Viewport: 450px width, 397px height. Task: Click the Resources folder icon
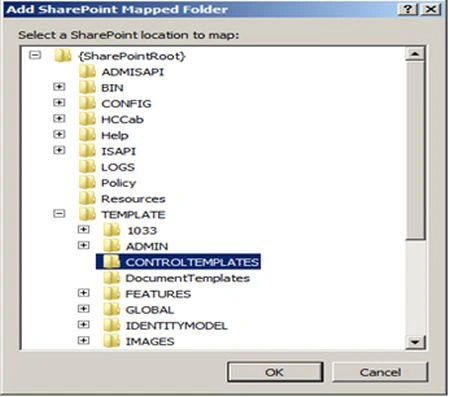[x=88, y=198]
